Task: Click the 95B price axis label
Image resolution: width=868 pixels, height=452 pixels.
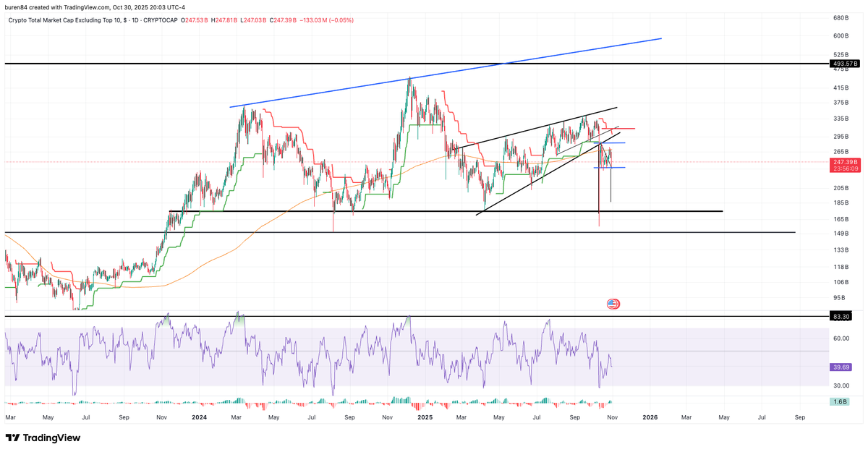Action: tap(839, 297)
